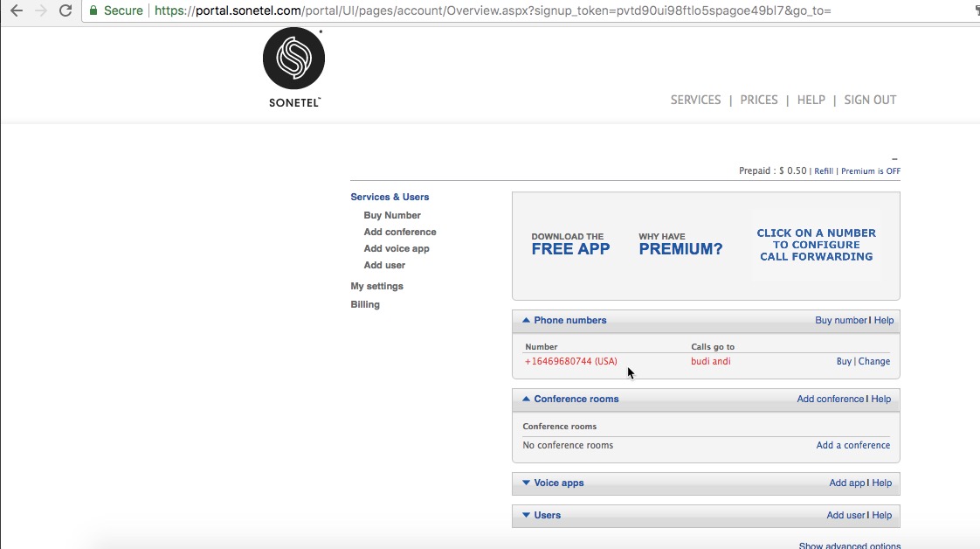This screenshot has height=549, width=980.
Task: Select Add user in sidebar
Action: [x=384, y=265]
